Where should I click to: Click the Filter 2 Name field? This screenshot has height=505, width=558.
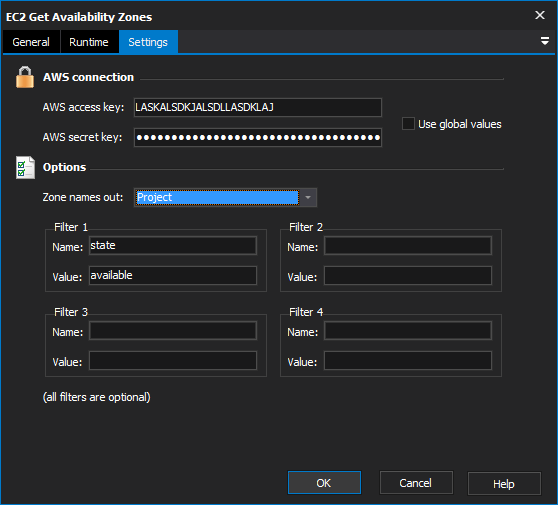(408, 246)
